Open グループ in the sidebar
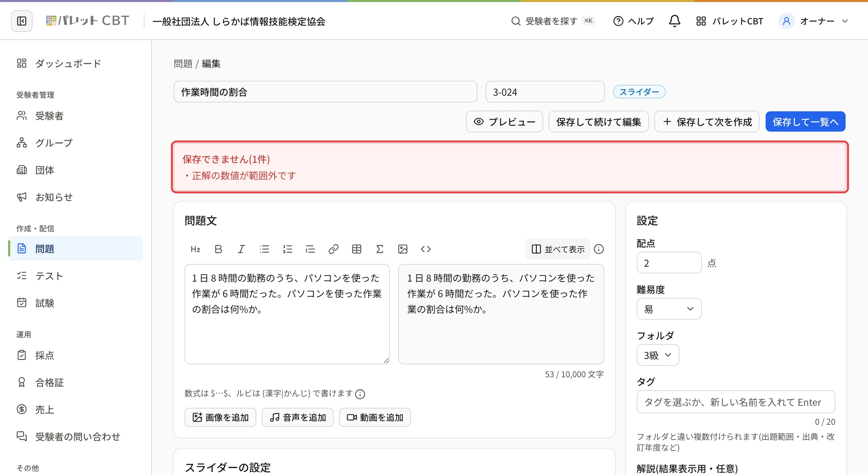 pos(76,143)
